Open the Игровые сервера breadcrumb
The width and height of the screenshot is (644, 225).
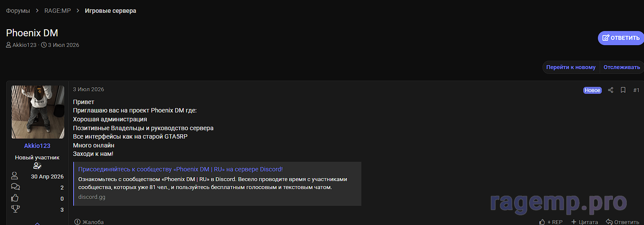pos(110,11)
